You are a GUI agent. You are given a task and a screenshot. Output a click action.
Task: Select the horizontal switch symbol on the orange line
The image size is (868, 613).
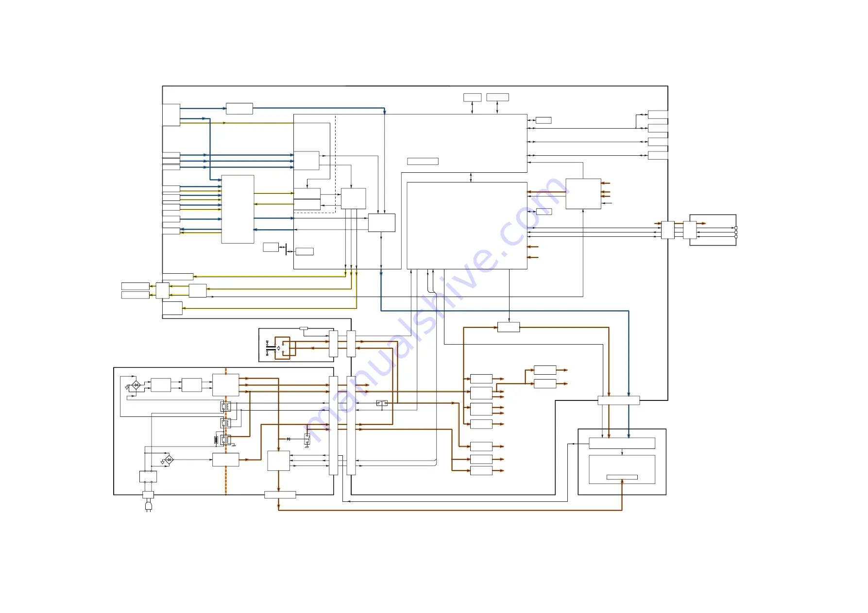[382, 403]
